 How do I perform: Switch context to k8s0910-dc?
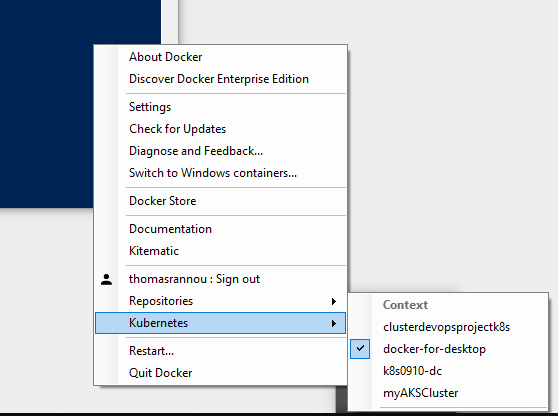(x=448, y=371)
